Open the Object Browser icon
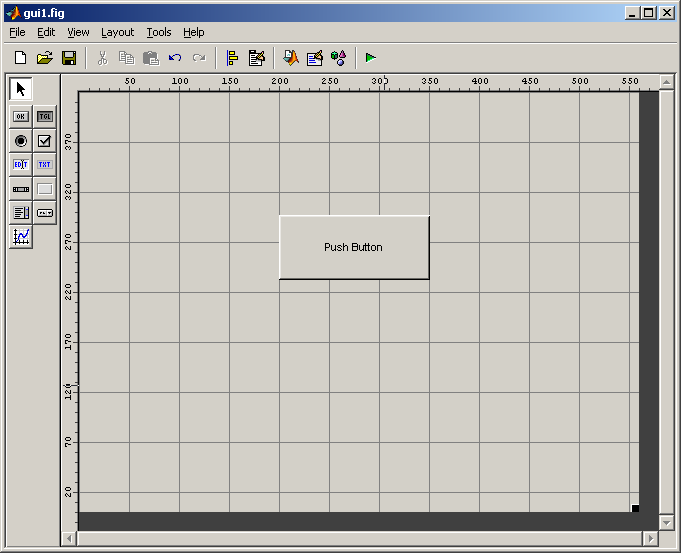681x553 pixels. [338, 58]
